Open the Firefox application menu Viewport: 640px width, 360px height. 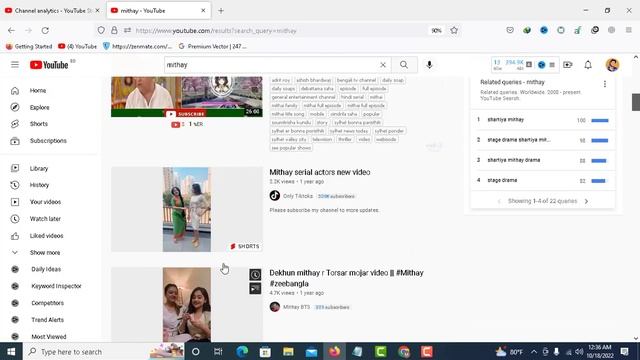[x=629, y=30]
